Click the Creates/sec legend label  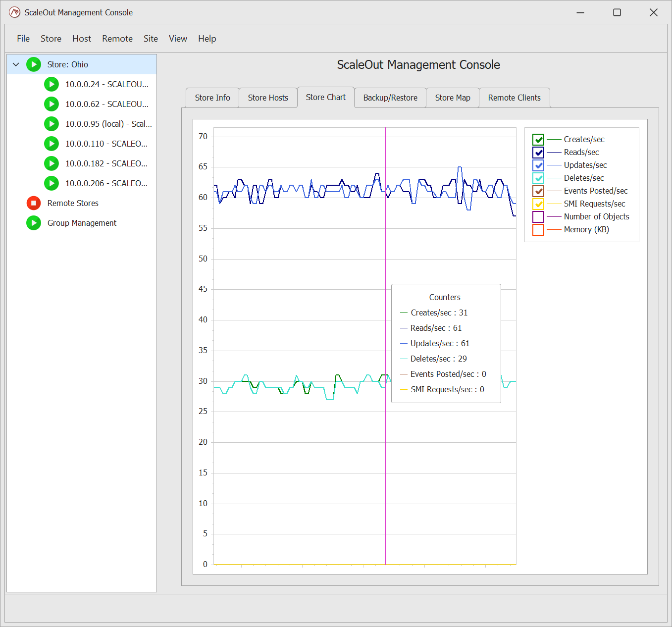pyautogui.click(x=584, y=140)
